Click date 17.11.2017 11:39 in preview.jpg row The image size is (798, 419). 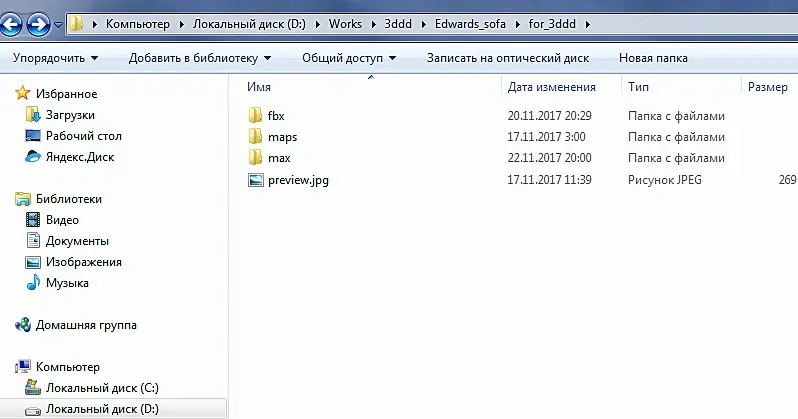[549, 180]
